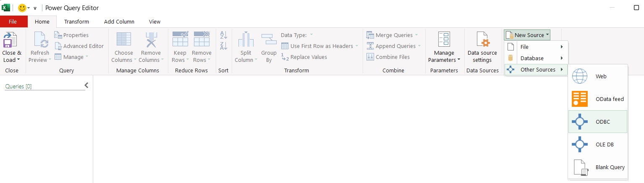Collapse the Queries pane with chevron

86,85
